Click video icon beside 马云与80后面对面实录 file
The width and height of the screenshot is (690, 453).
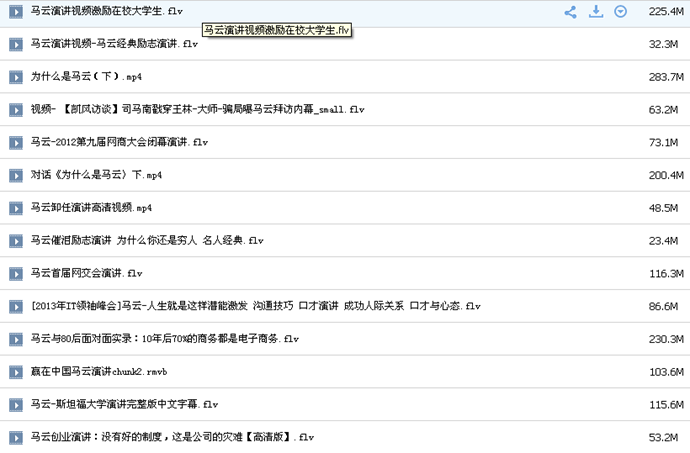point(16,339)
